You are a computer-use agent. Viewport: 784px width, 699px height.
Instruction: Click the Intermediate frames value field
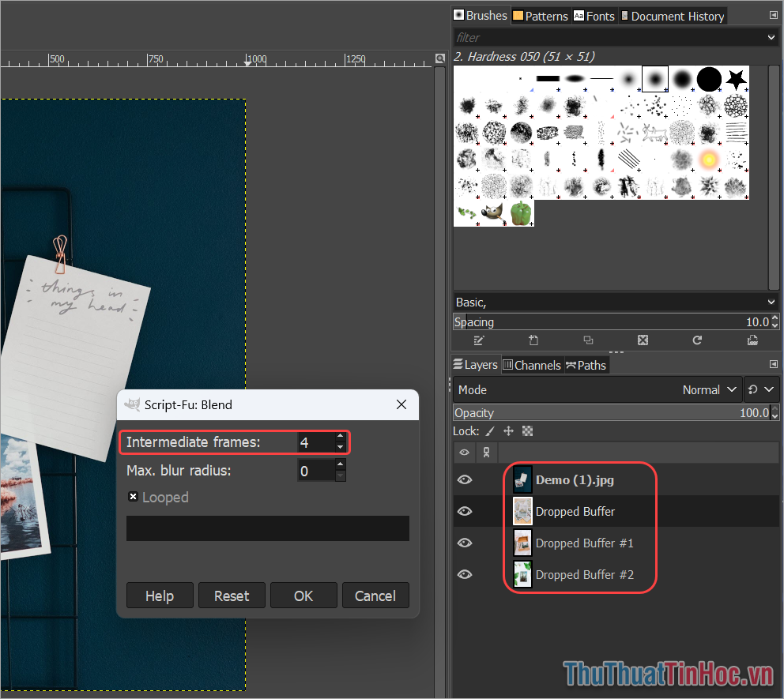[x=316, y=442]
